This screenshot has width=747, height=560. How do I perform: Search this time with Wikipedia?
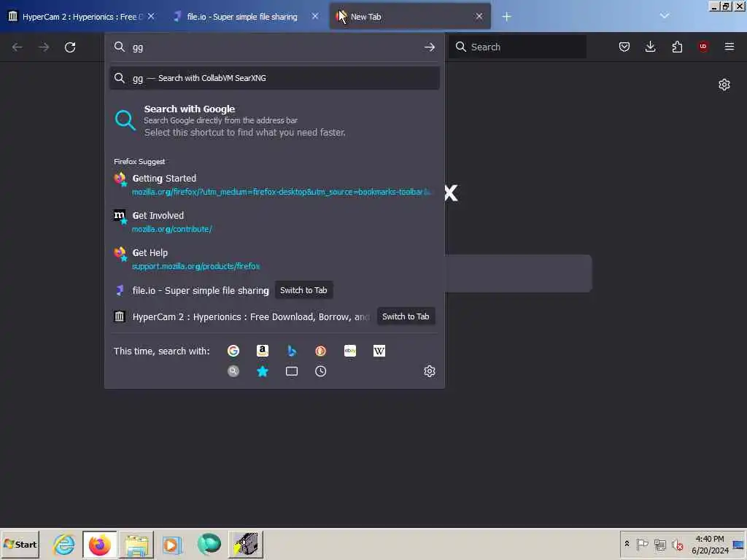[379, 351]
